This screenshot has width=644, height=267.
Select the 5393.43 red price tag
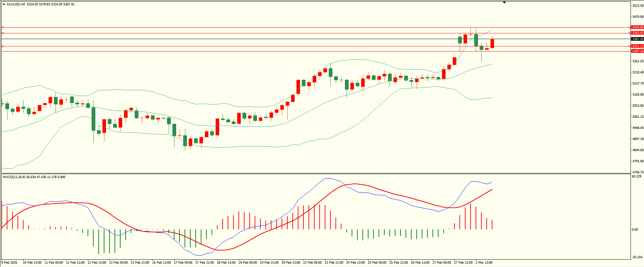(x=638, y=33)
